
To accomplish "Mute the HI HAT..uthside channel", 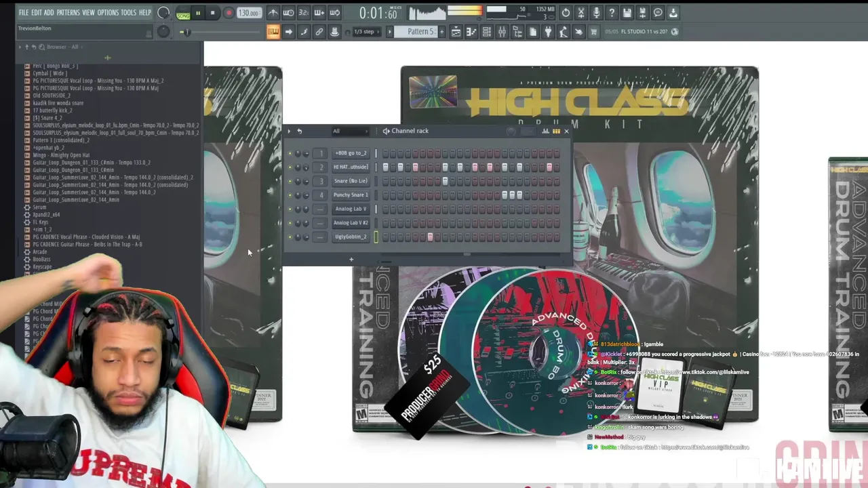I will click(x=290, y=167).
